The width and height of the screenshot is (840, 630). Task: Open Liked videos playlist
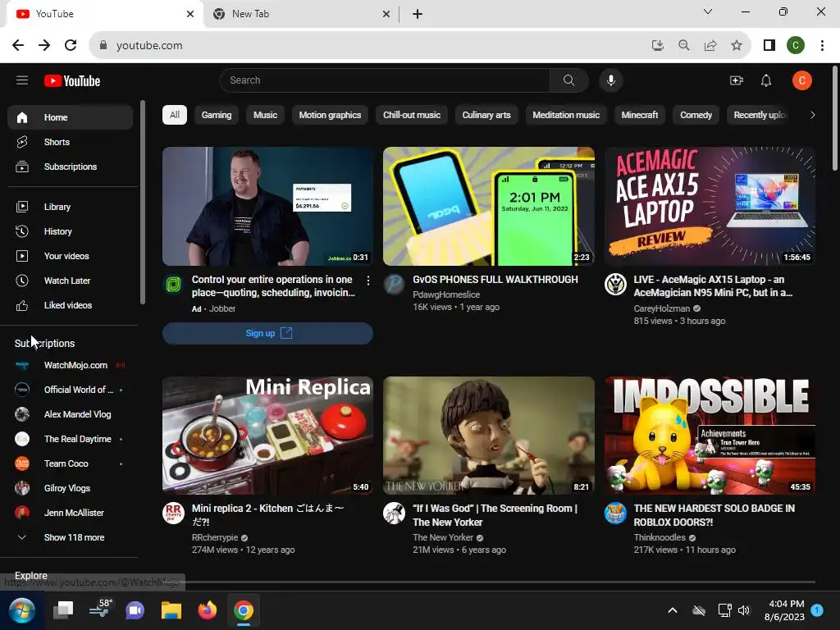click(x=71, y=305)
